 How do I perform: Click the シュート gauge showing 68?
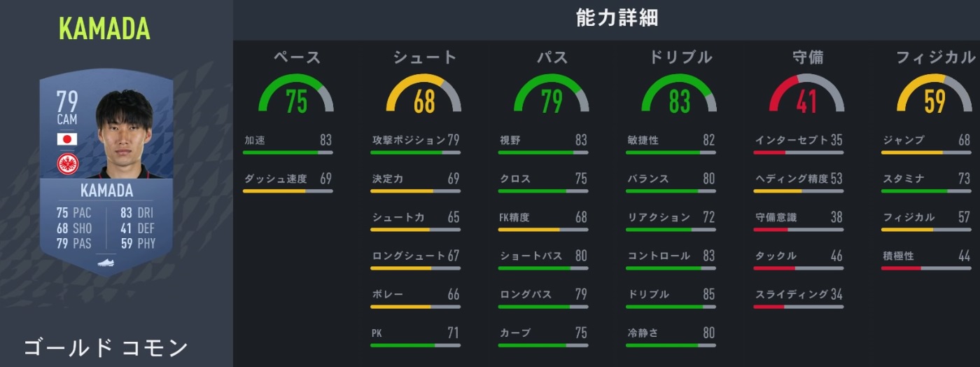pyautogui.click(x=423, y=96)
